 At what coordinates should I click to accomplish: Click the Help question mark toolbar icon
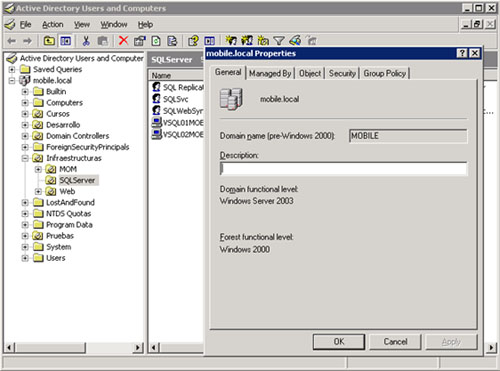click(x=193, y=41)
